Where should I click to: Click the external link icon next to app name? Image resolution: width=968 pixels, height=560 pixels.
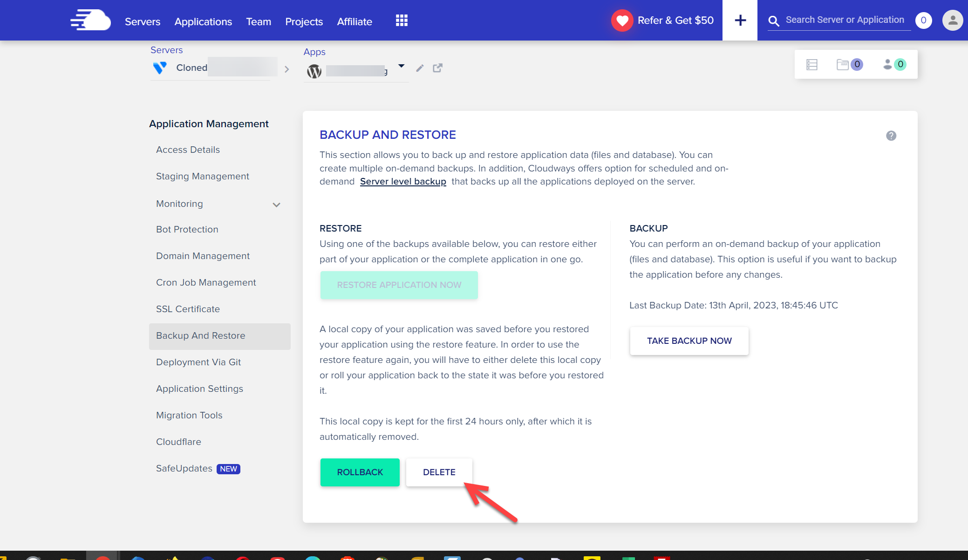point(437,68)
